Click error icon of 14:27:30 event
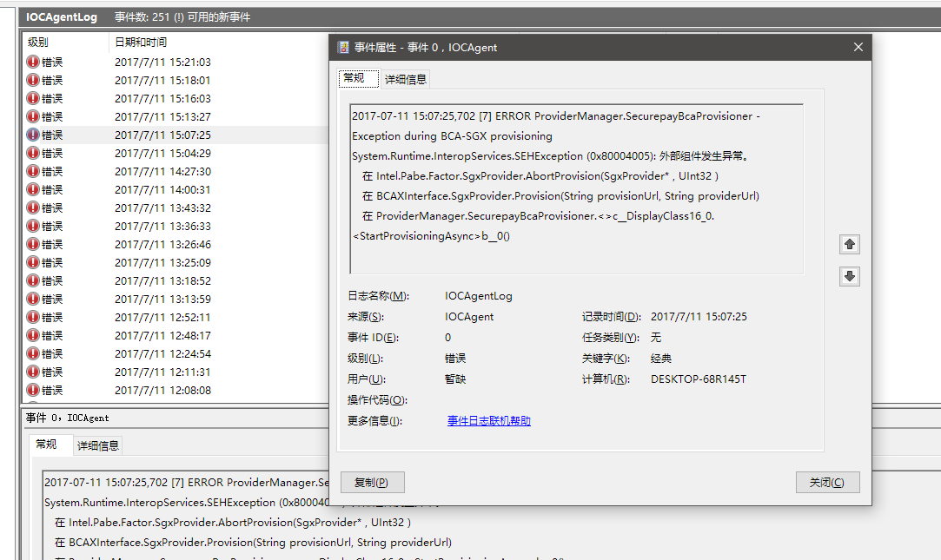 coord(33,171)
